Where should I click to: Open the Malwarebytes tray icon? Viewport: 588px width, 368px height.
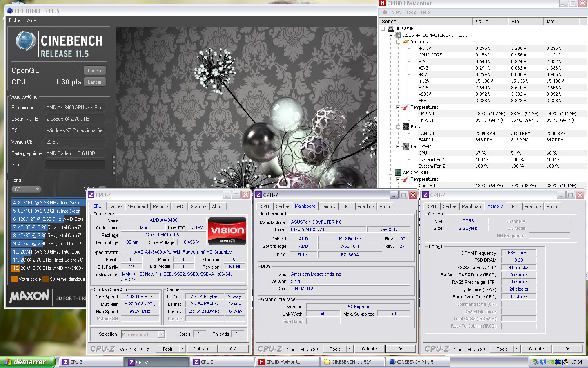(x=543, y=362)
